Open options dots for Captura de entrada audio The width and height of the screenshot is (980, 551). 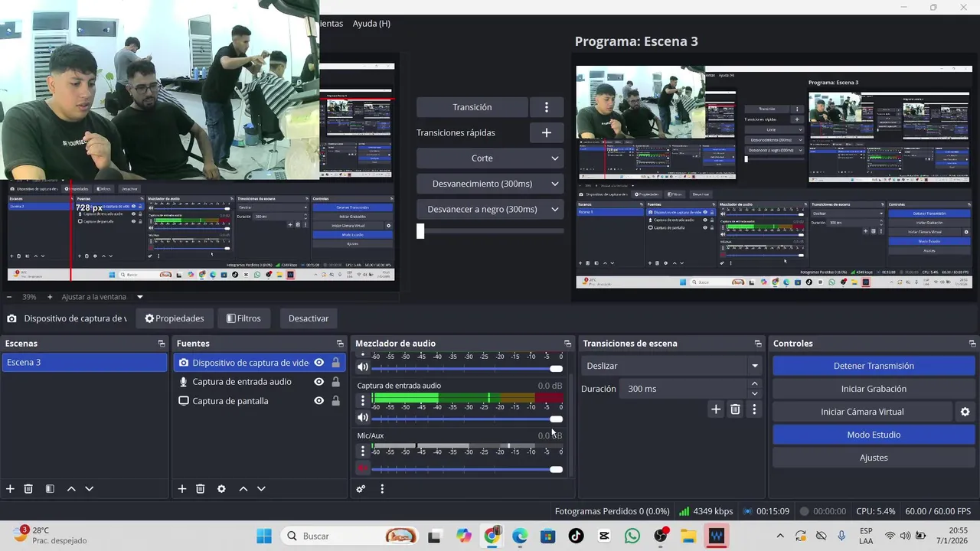pyautogui.click(x=363, y=400)
